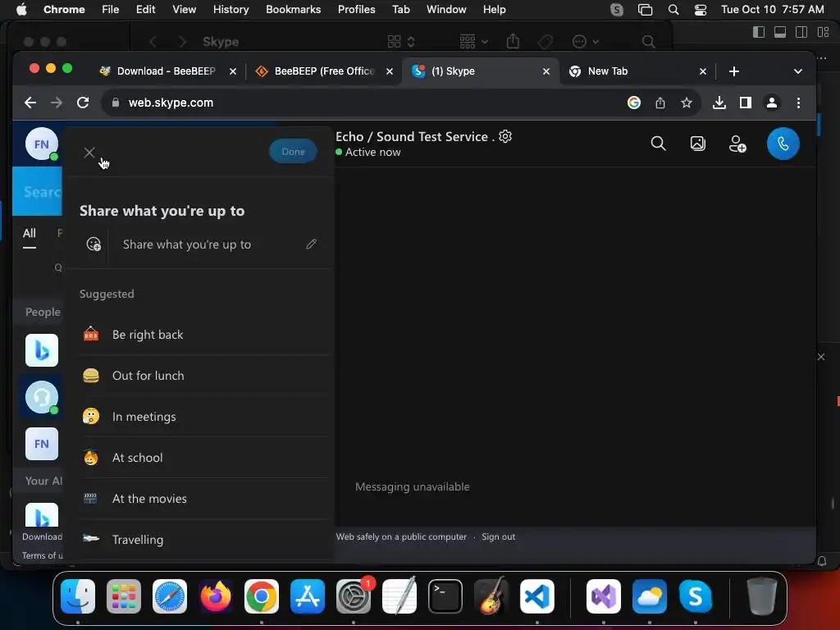Select the Be right back status
This screenshot has height=630, width=840.
[203, 335]
